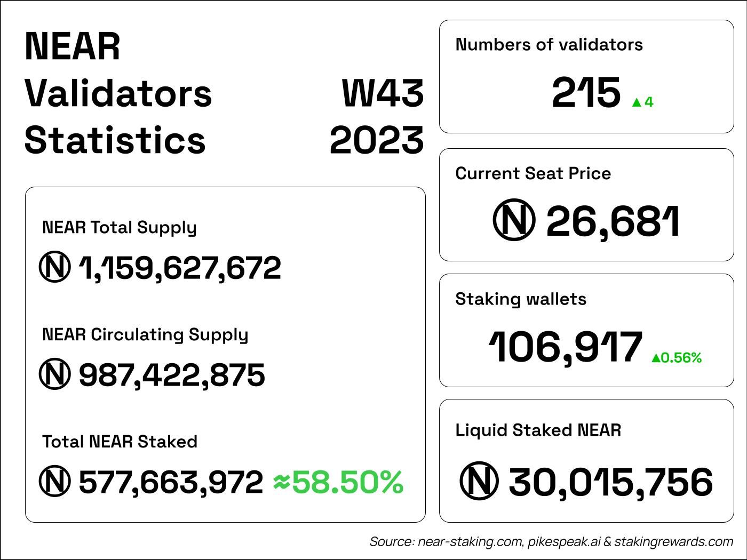Click the Liquid Staked NEAR label
Image resolution: width=747 pixels, height=560 pixels.
pyautogui.click(x=538, y=430)
